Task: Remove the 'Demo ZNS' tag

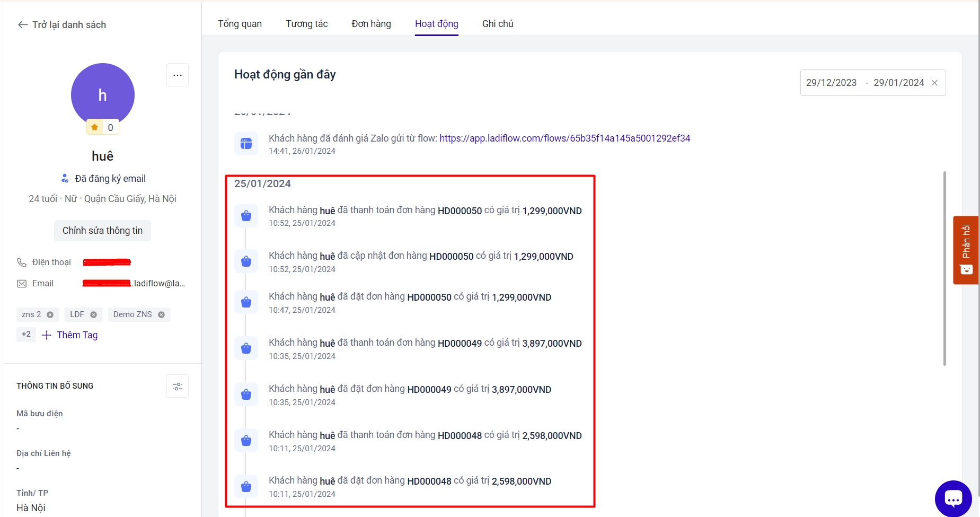Action: pos(162,314)
